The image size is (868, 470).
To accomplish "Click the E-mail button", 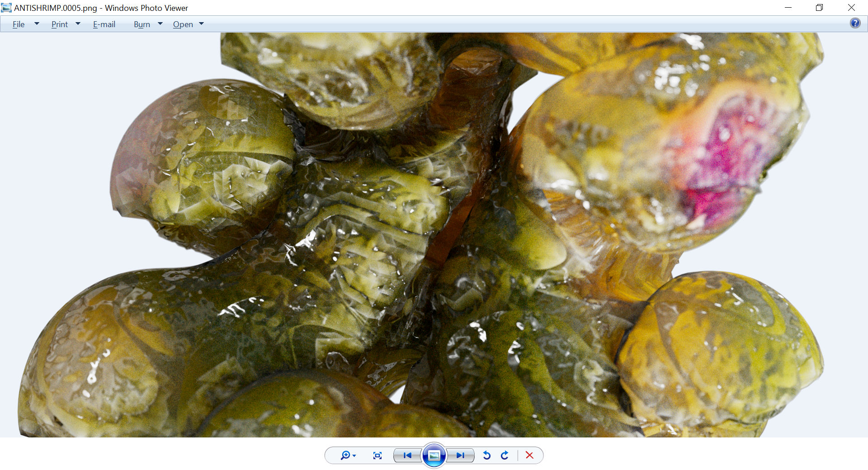I will (x=104, y=24).
